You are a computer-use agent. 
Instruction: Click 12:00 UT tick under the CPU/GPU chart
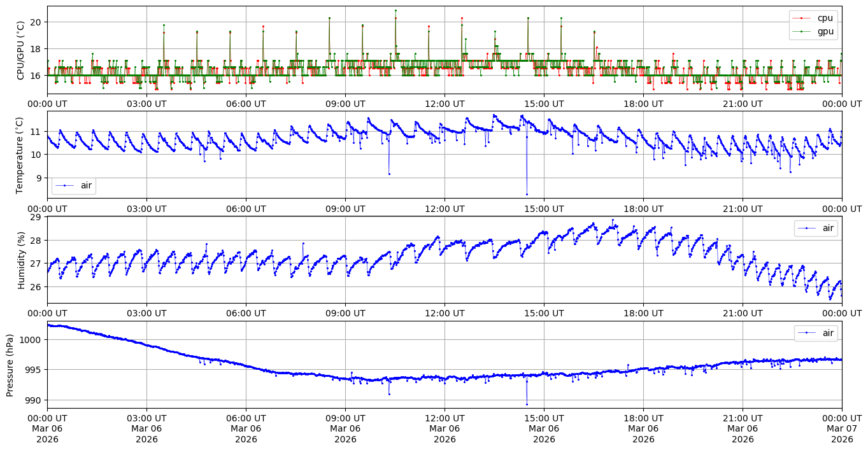pos(445,103)
